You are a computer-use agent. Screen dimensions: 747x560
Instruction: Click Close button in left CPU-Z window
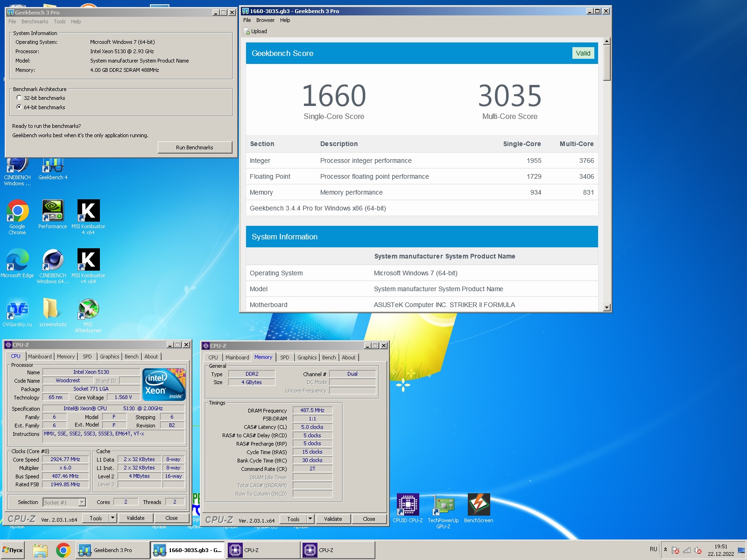pos(171,518)
